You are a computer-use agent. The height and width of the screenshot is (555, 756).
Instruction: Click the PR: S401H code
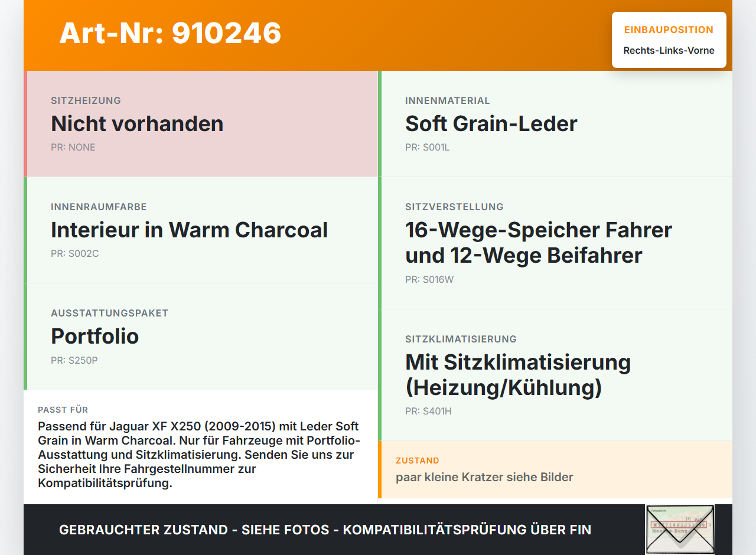[x=428, y=411]
